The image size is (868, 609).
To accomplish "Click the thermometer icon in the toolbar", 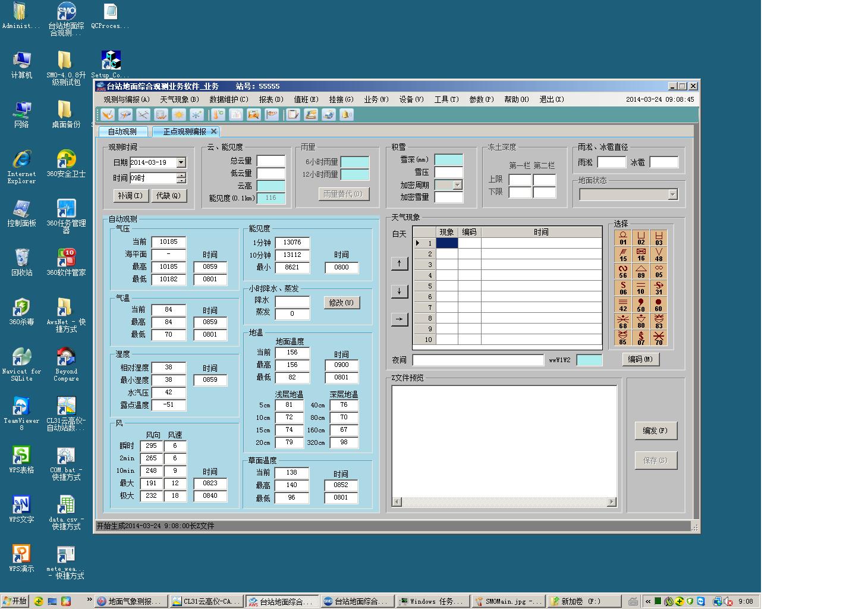I will pos(218,115).
